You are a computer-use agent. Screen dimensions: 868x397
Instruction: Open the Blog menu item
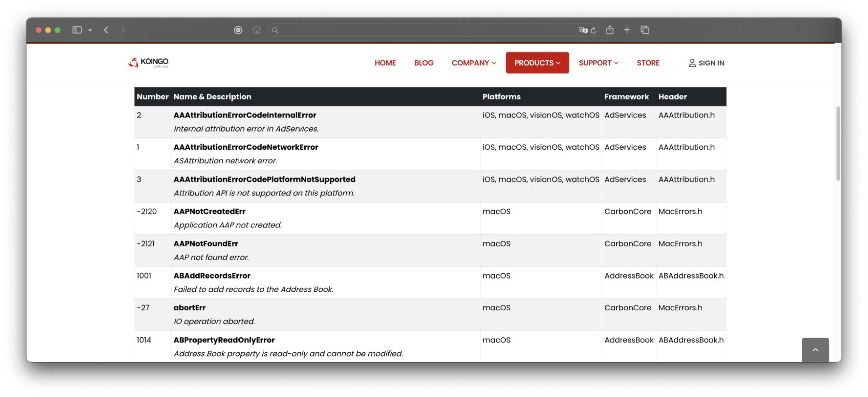point(423,63)
